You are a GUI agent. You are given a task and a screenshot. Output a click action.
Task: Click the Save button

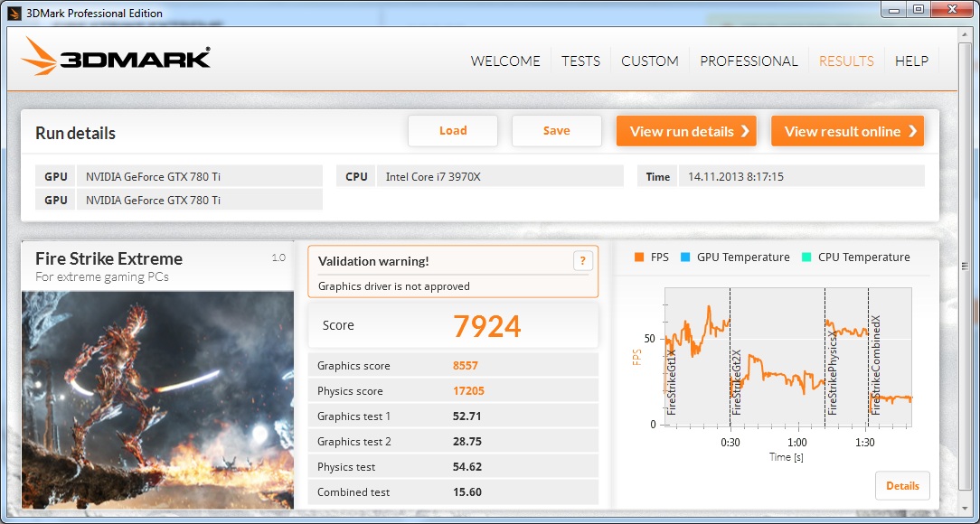pos(556,130)
